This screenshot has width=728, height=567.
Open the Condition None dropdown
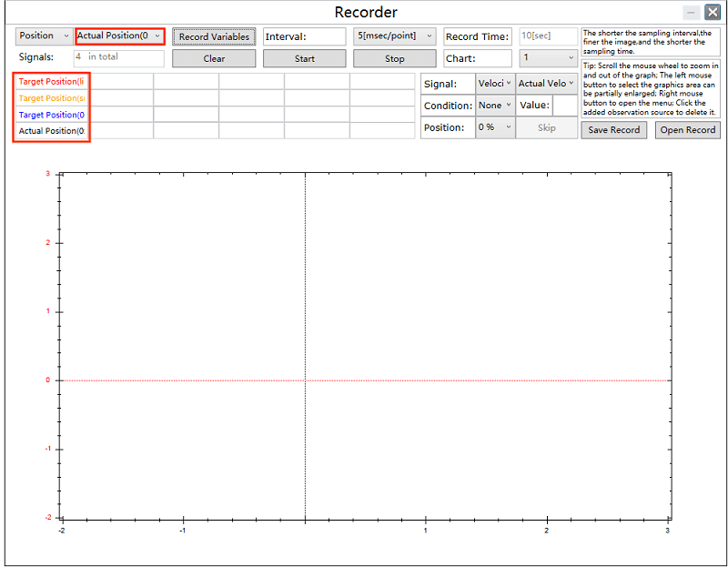coord(495,106)
